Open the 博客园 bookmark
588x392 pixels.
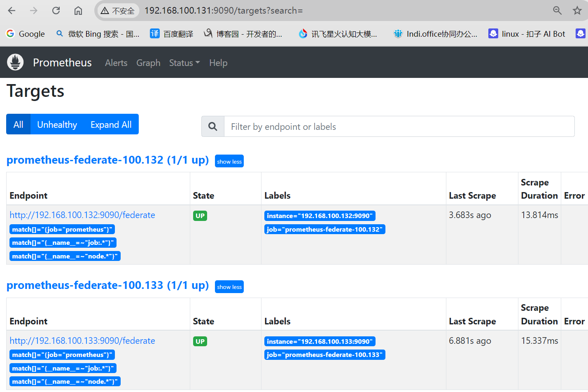[243, 34]
